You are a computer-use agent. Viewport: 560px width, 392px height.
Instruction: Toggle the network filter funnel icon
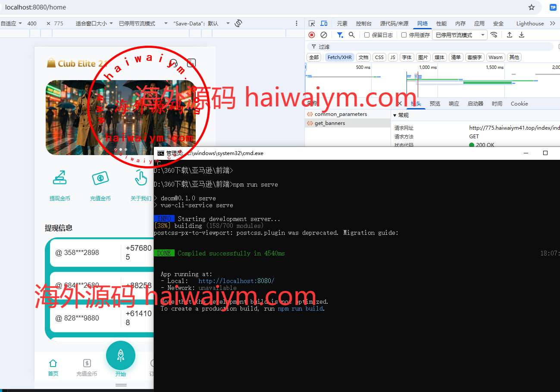pyautogui.click(x=340, y=35)
